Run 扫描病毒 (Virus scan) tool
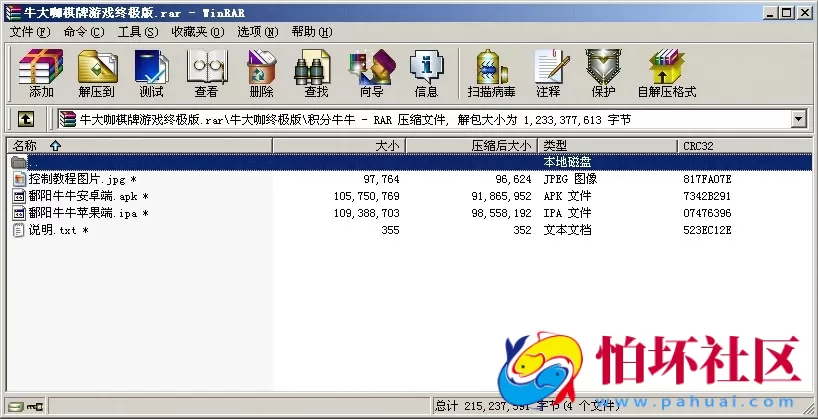Image resolution: width=818 pixels, height=419 pixels. (x=491, y=73)
